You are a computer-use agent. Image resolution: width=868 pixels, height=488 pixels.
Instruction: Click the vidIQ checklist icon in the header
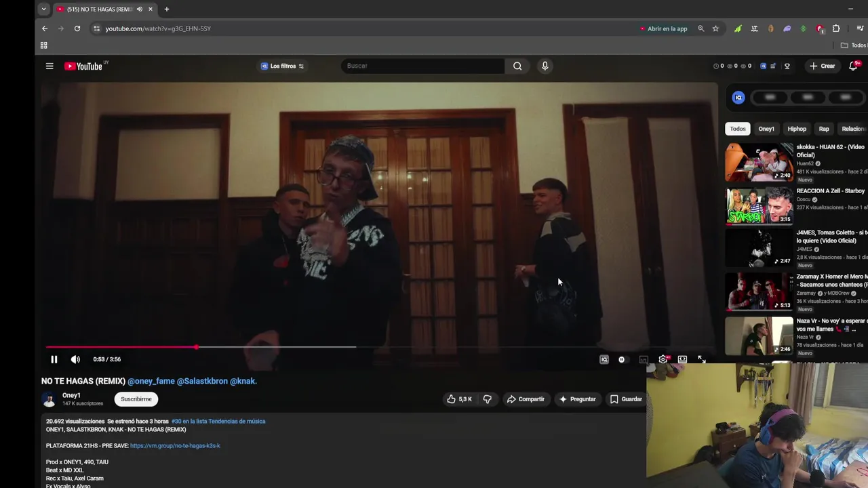[773, 66]
